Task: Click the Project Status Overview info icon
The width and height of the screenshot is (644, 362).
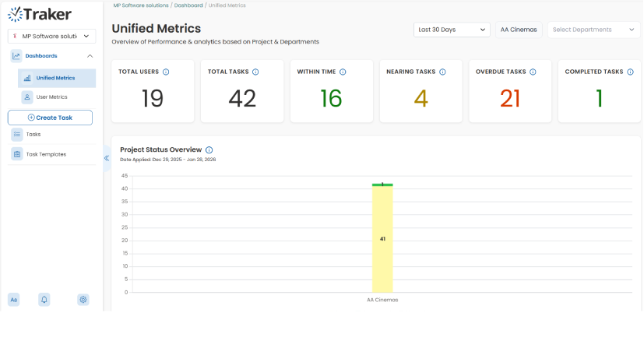Action: click(209, 149)
